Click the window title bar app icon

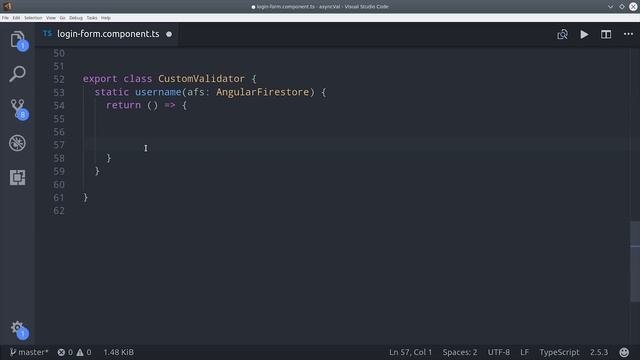pos(7,6)
